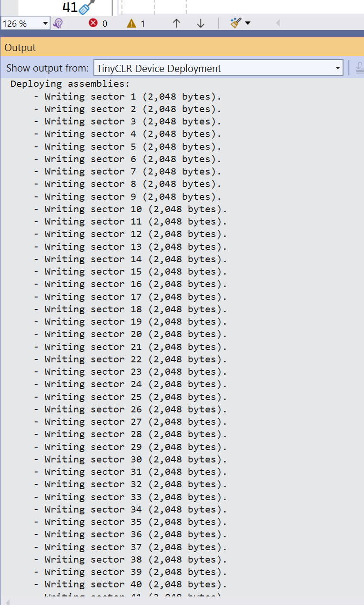
Task: Click the yellow warning count icon
Action: pyautogui.click(x=131, y=23)
